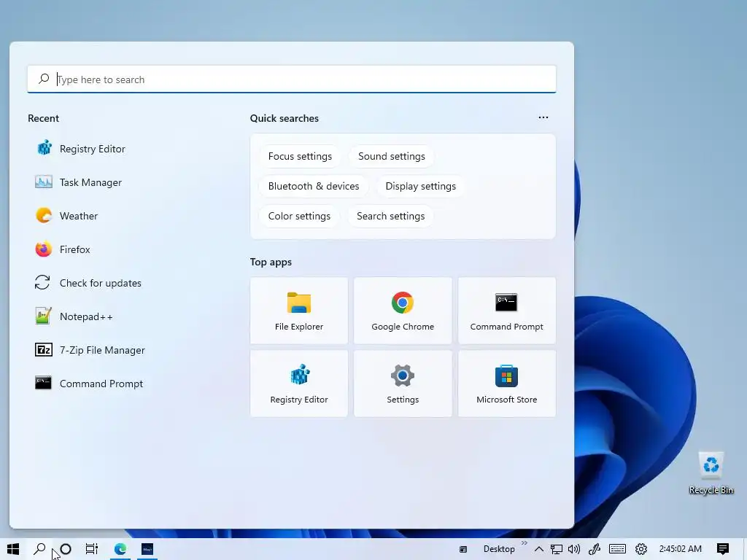The height and width of the screenshot is (560, 747).
Task: Click Sound settings quick search
Action: (392, 156)
